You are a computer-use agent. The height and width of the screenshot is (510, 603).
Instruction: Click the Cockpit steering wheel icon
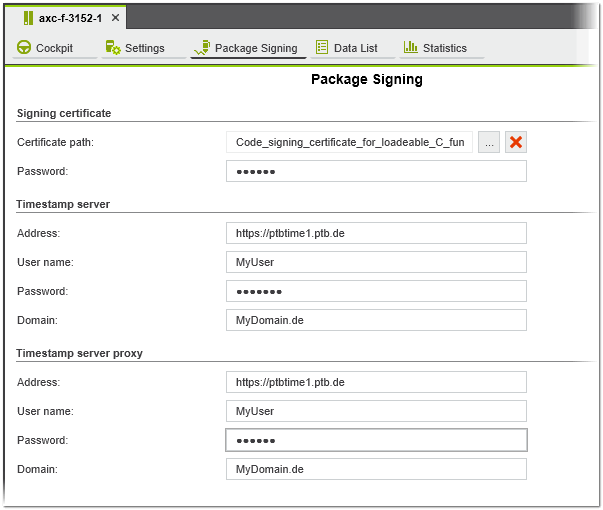pos(24,48)
